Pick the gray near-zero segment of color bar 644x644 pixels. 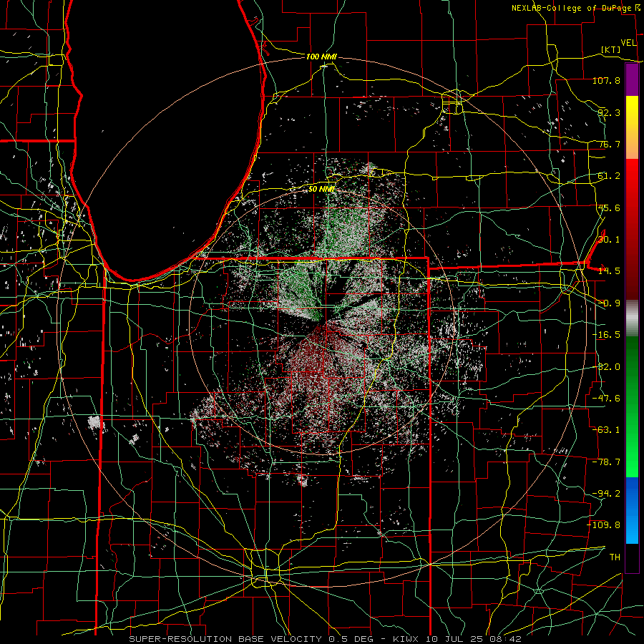point(632,318)
